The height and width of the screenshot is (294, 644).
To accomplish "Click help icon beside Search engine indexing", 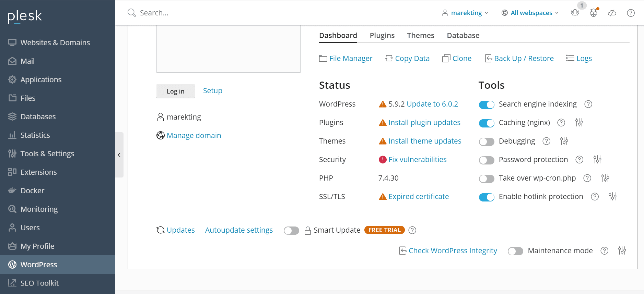I will [x=588, y=104].
